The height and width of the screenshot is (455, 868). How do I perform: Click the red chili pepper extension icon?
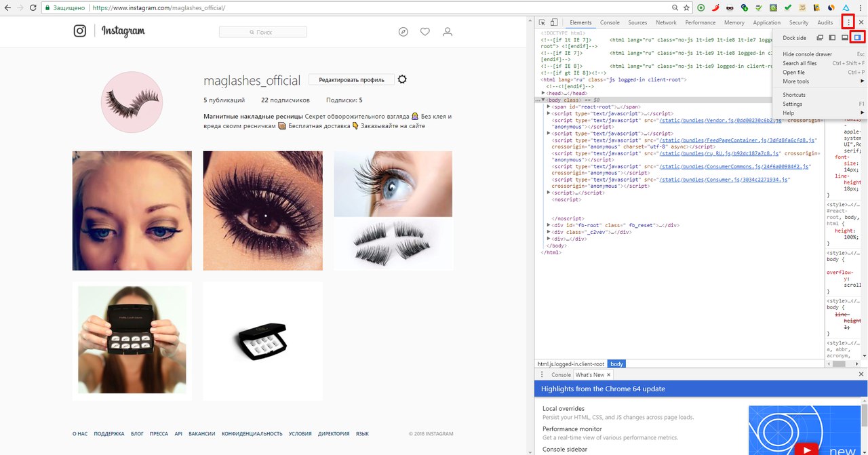click(x=715, y=7)
